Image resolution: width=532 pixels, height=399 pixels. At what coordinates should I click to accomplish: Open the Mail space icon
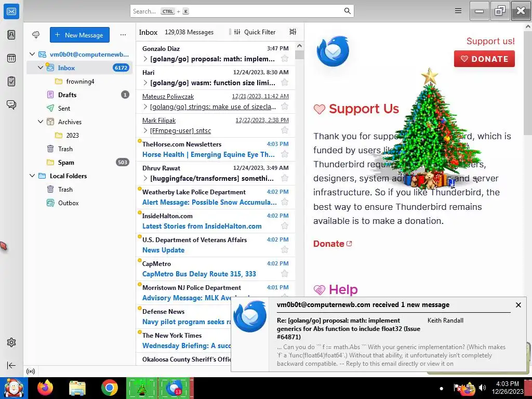(x=11, y=11)
